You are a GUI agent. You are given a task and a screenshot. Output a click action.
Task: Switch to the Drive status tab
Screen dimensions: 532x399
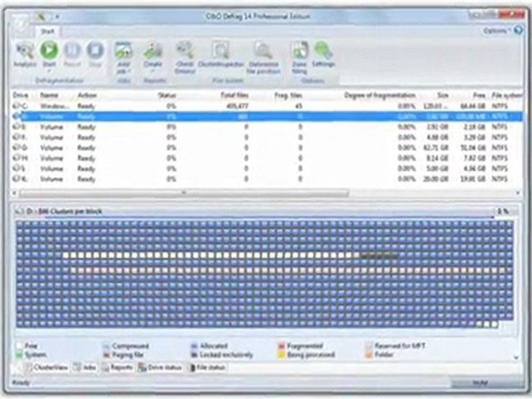[160, 367]
